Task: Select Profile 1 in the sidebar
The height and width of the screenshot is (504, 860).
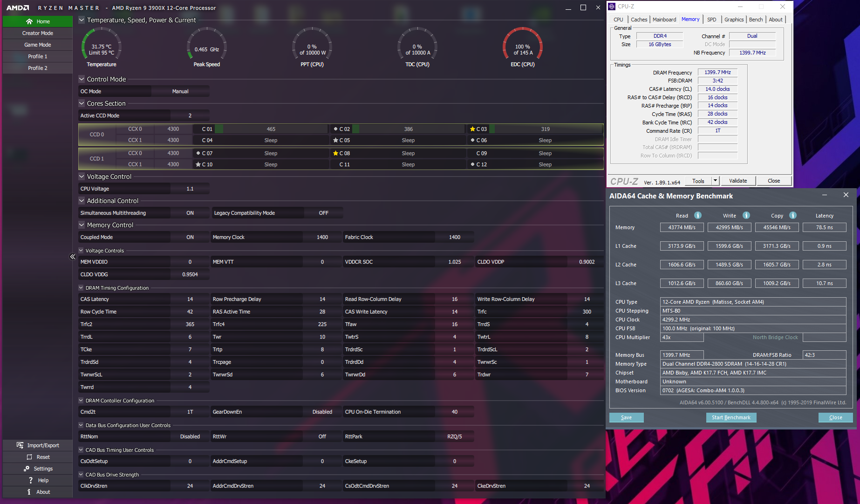Action: [38, 56]
